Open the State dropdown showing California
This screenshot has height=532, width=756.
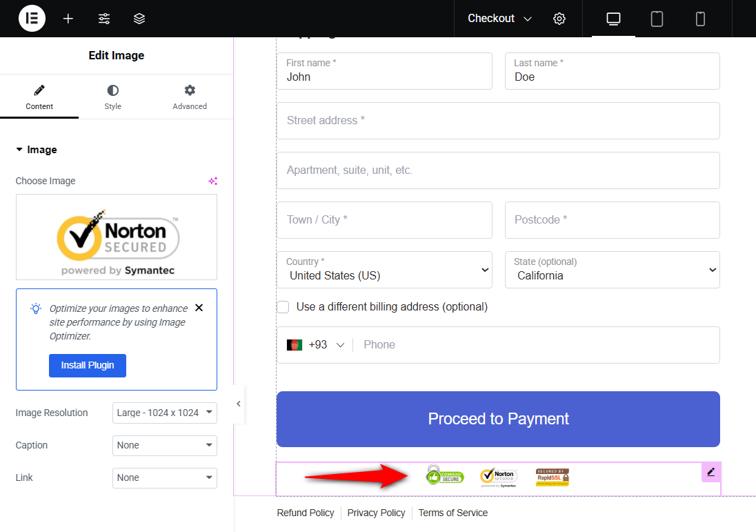coord(613,270)
